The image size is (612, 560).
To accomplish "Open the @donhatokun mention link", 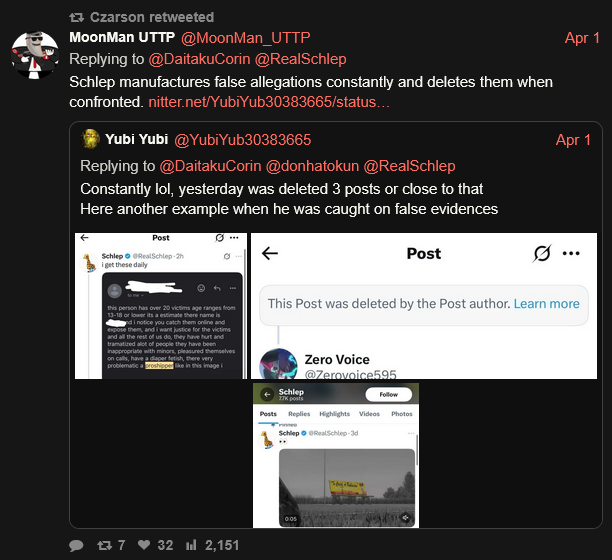I will click(x=312, y=166).
